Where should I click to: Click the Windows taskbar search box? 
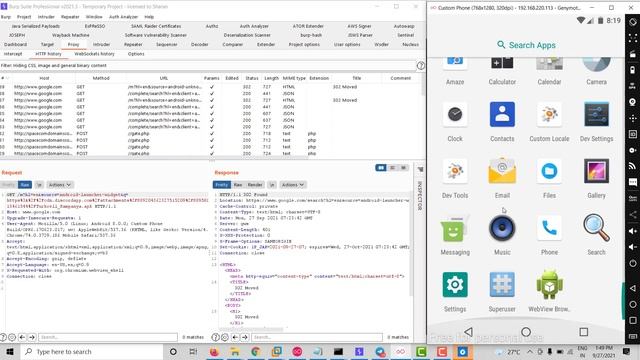point(91,351)
